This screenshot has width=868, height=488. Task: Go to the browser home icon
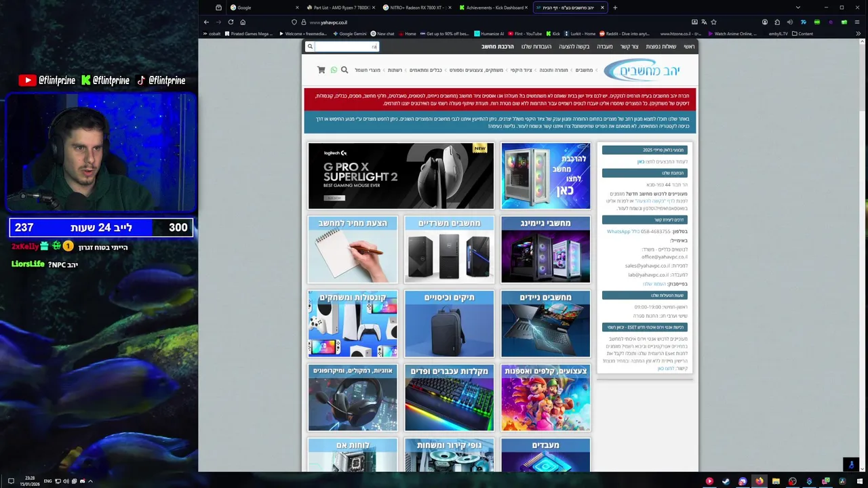tap(243, 22)
